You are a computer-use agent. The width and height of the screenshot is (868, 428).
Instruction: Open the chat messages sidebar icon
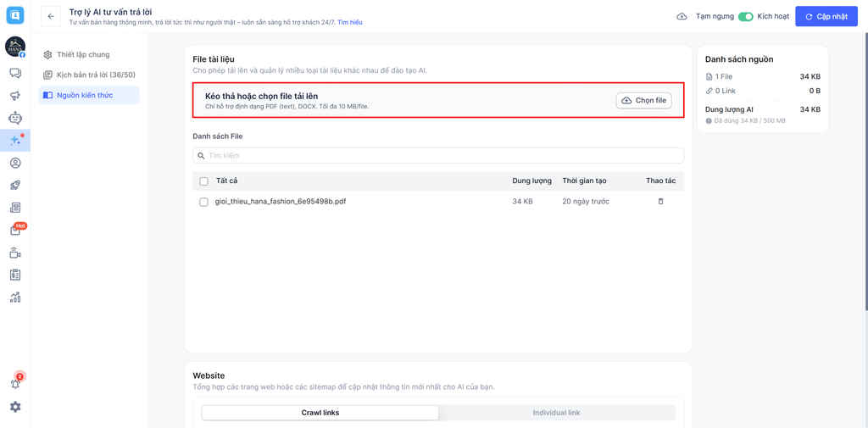15,74
